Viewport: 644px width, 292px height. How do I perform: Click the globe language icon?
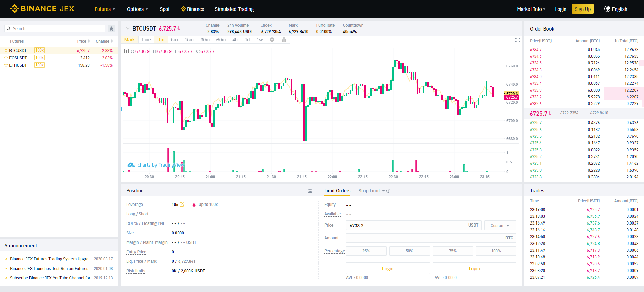click(607, 9)
